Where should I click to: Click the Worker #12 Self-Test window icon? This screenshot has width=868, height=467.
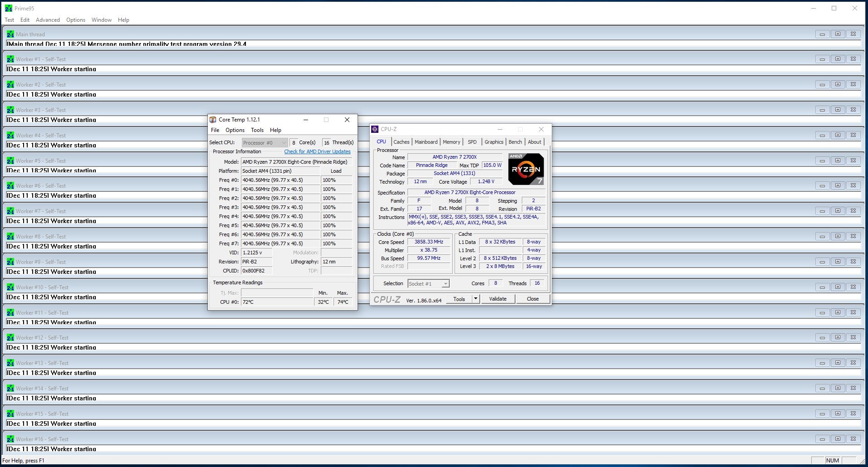[10, 337]
